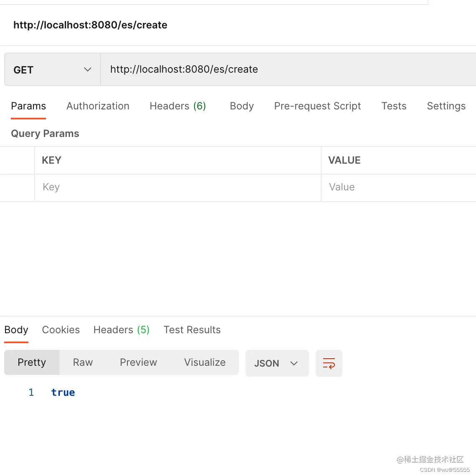This screenshot has width=476, height=476.
Task: Click the KEY column header
Action: [x=52, y=160]
